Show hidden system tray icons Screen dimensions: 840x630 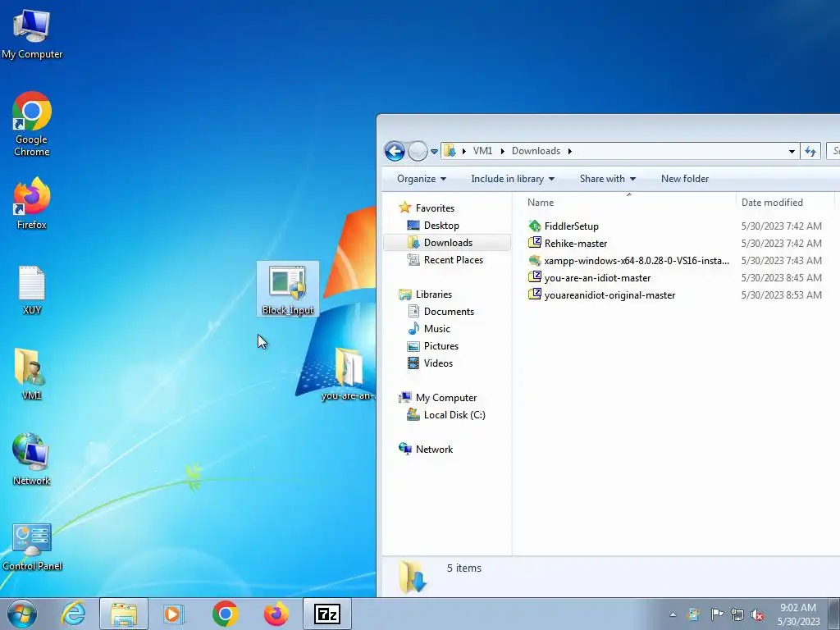(x=673, y=614)
